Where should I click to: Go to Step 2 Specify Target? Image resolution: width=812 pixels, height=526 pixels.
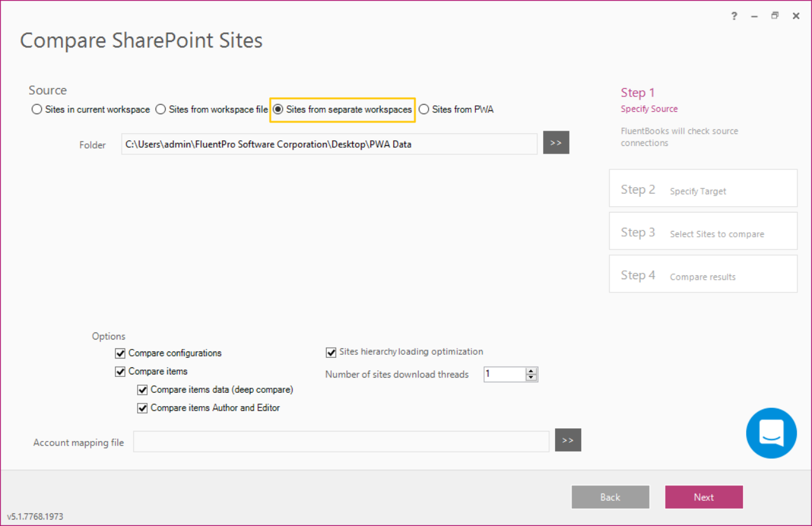point(703,188)
